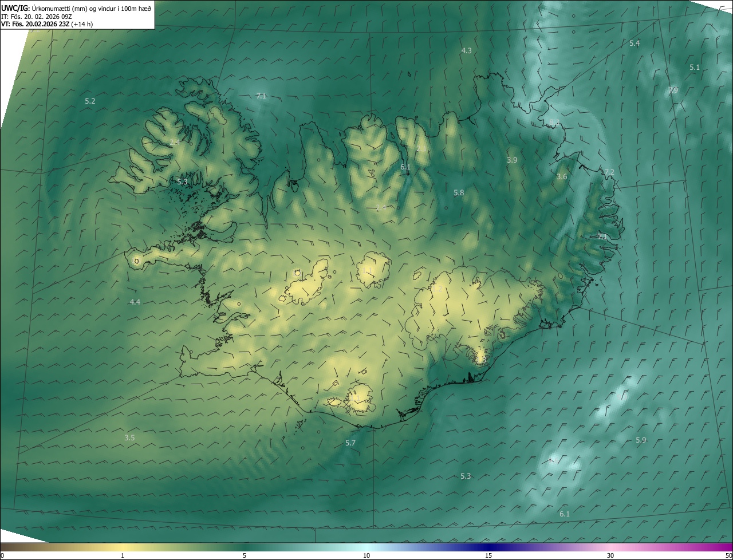Image resolution: width=733 pixels, height=560 pixels.
Task: Click the 3.6 value on the map
Action: point(562,177)
